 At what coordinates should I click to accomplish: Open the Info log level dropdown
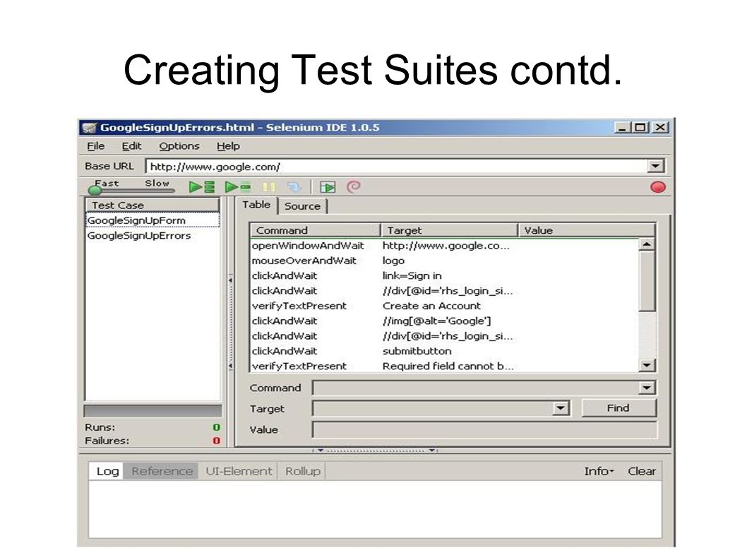(599, 471)
